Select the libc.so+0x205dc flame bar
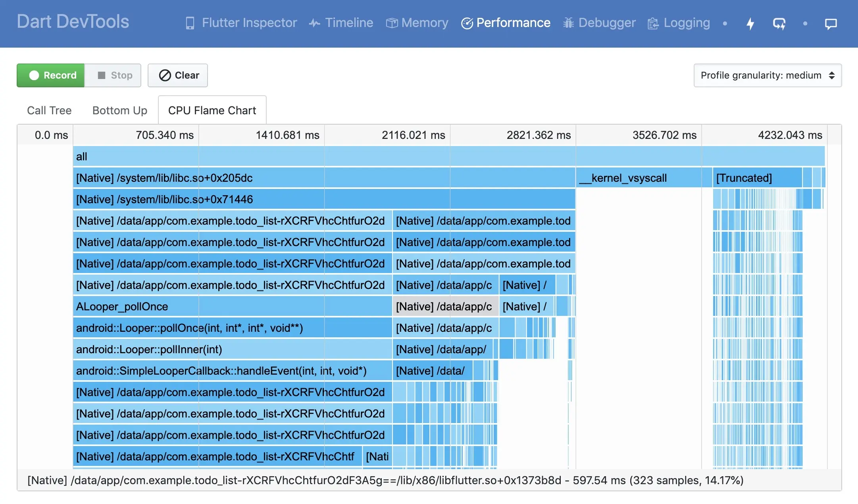This screenshot has height=504, width=858. (324, 178)
